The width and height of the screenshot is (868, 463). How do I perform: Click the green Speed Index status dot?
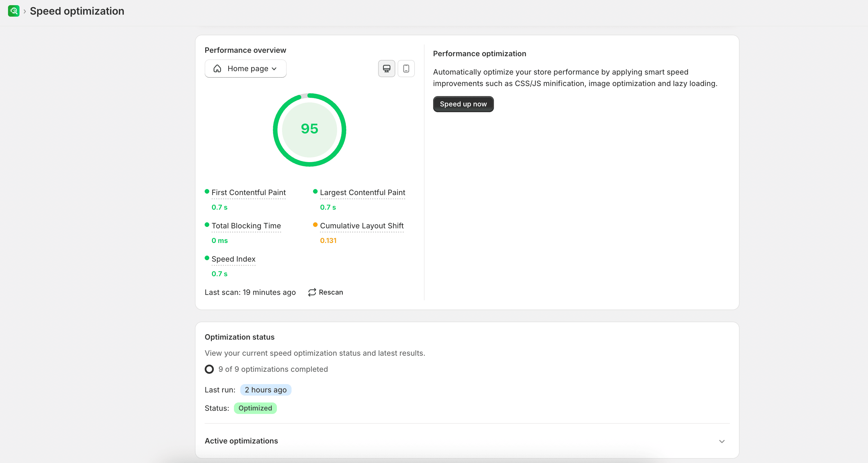[x=207, y=258]
